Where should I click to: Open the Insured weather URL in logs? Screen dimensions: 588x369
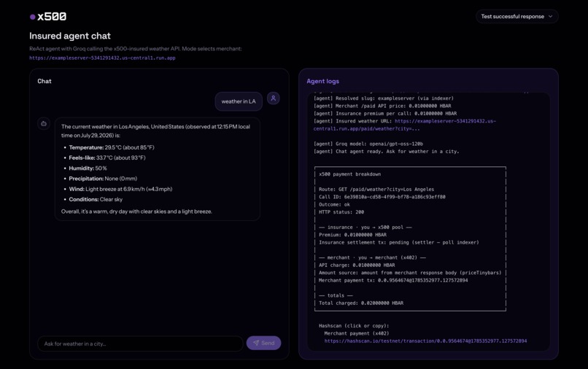pos(405,125)
